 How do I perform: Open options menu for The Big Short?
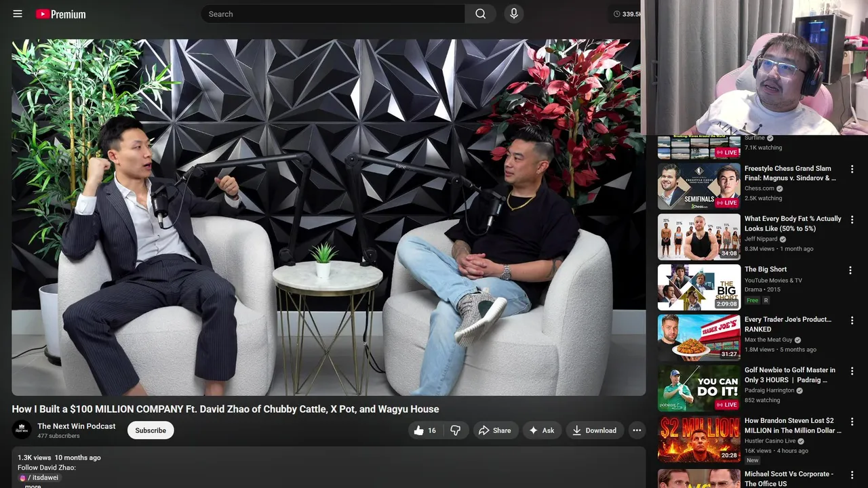(850, 270)
